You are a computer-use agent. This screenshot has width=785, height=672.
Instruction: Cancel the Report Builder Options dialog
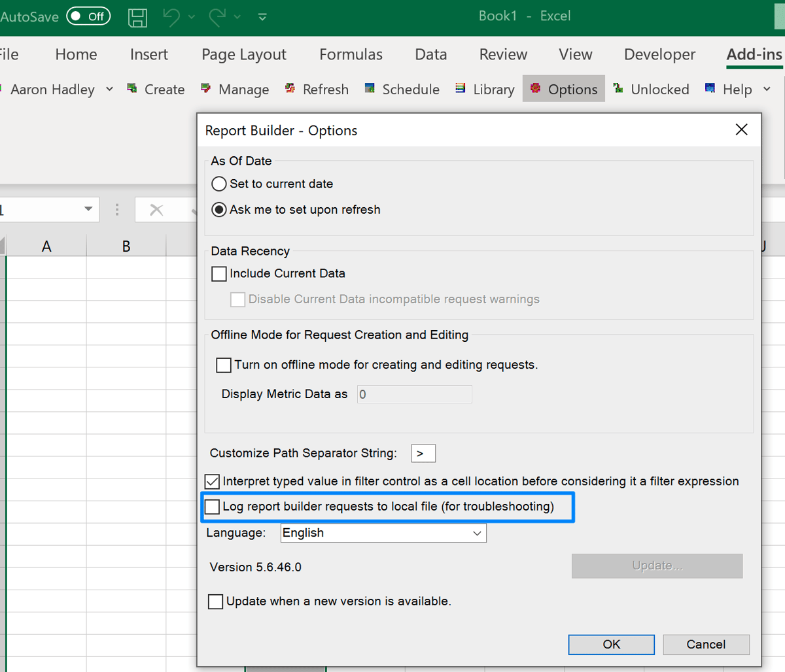click(x=706, y=645)
